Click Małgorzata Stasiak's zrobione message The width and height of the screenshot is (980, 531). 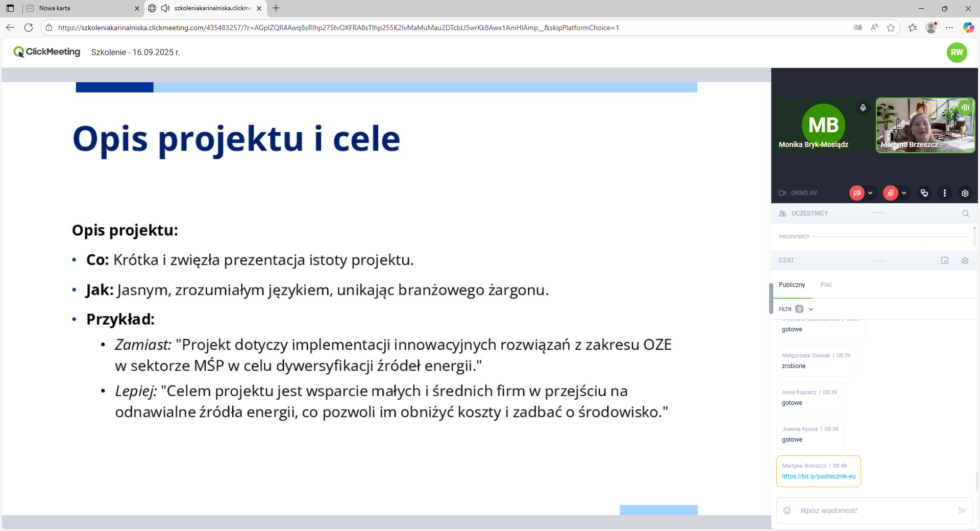(x=816, y=361)
